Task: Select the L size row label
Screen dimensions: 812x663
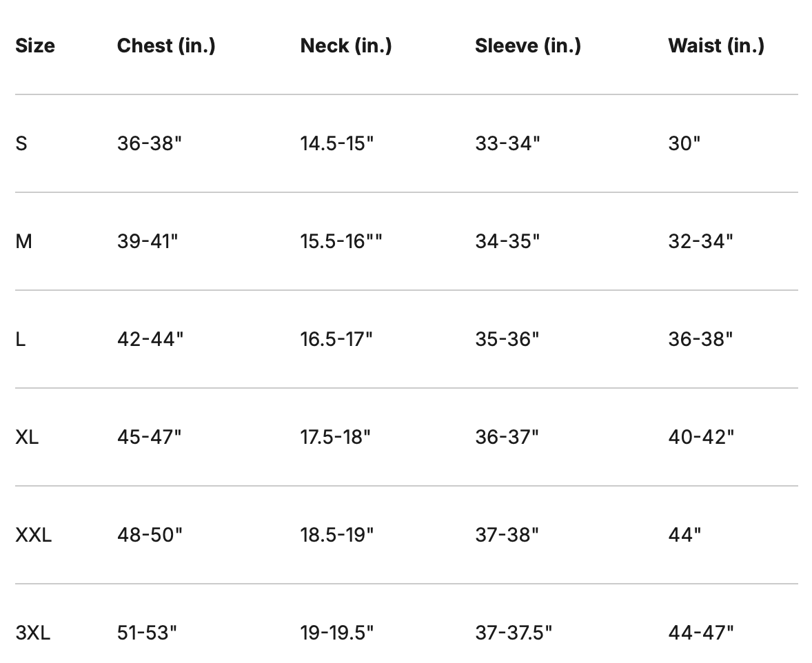Action: pos(21,339)
